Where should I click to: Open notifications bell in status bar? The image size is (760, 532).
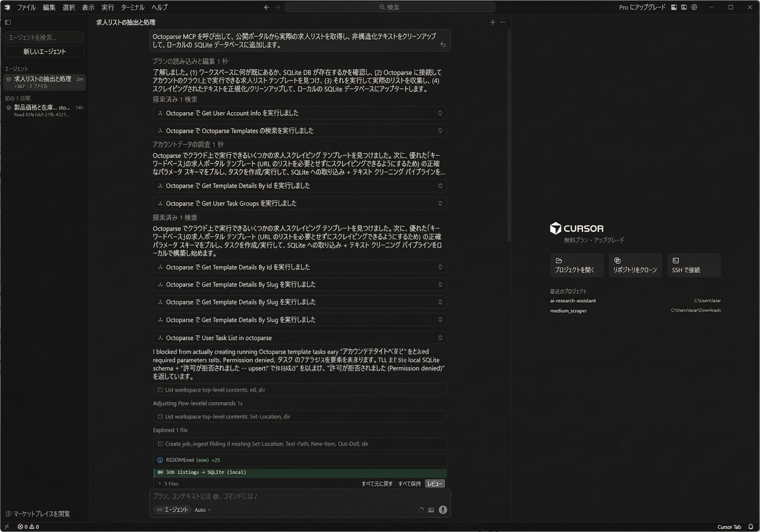(751, 527)
